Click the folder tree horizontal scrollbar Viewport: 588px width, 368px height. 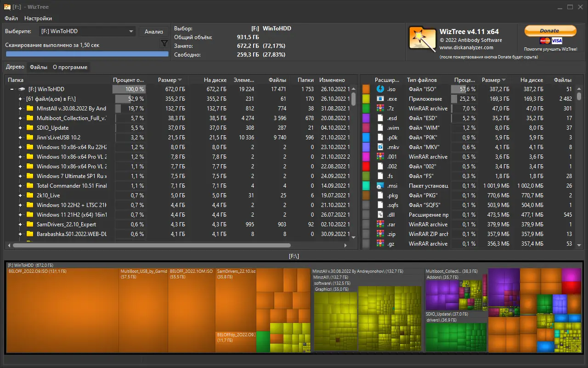[152, 246]
